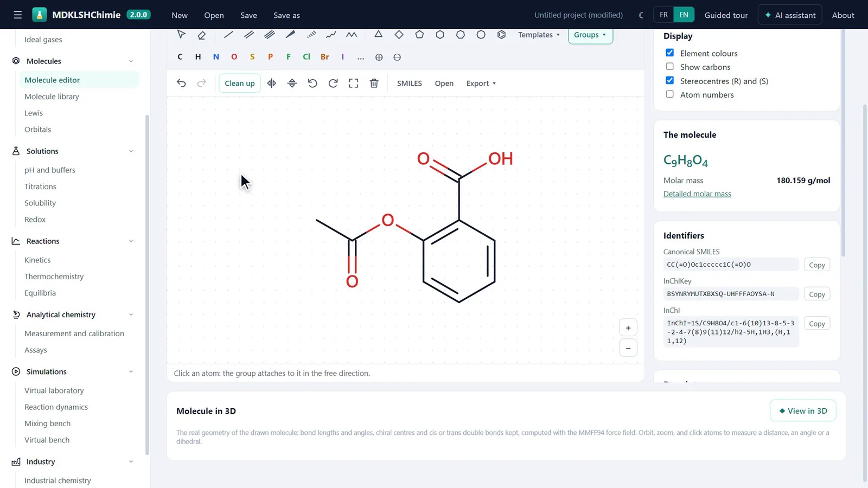
Task: Open the Export dropdown
Action: (x=481, y=83)
